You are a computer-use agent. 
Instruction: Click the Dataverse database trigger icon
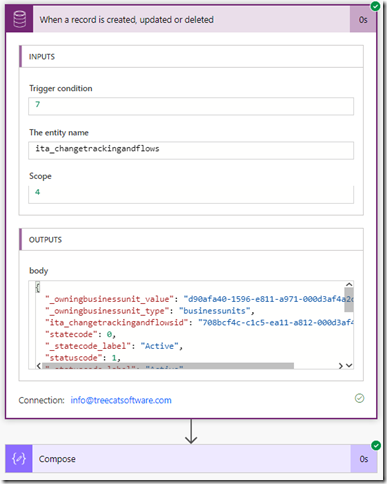click(x=19, y=19)
